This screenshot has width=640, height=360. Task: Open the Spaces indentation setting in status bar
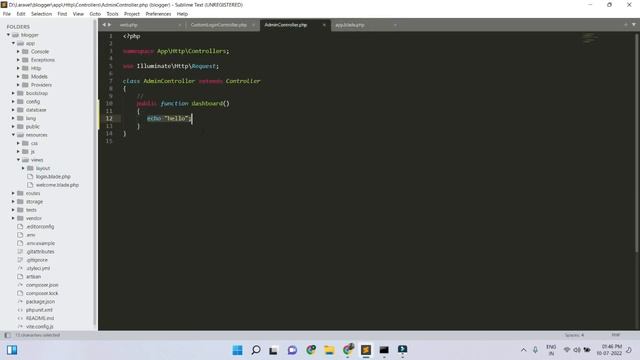(574, 335)
